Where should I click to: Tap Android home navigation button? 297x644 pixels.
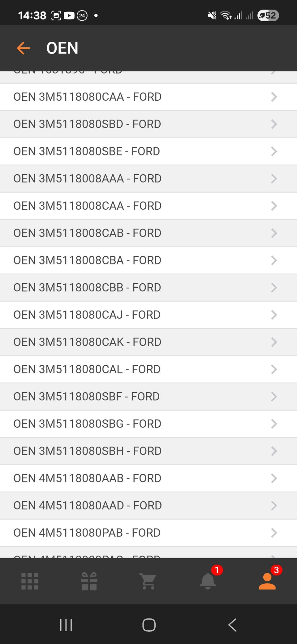[x=149, y=625]
